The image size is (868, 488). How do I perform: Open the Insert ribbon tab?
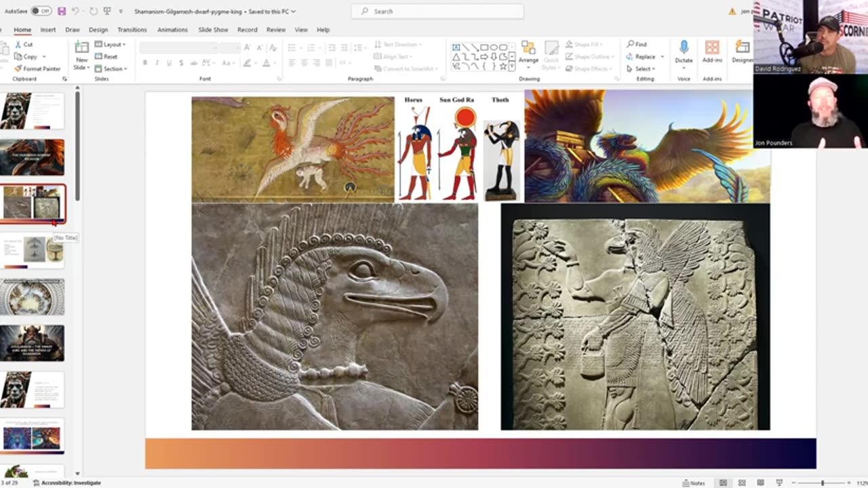pos(48,30)
